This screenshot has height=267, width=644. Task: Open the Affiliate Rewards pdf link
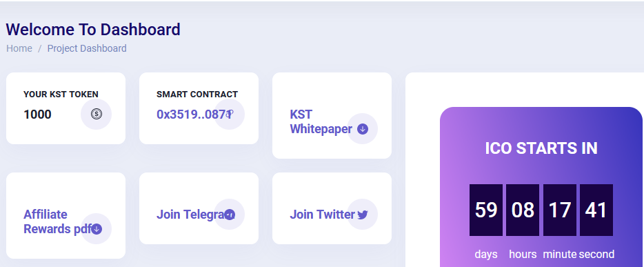[x=57, y=221]
